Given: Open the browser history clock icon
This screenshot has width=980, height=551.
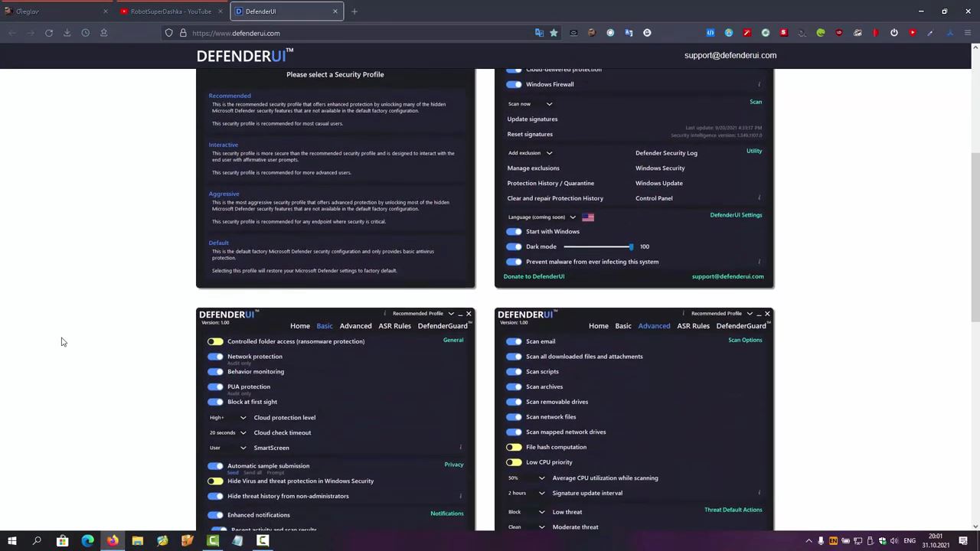Looking at the screenshot, I should coord(86,33).
